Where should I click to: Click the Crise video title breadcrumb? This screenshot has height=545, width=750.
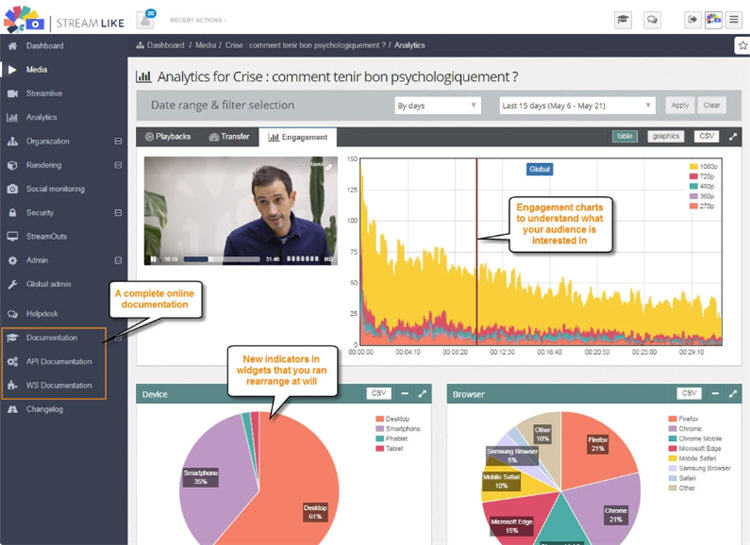point(305,45)
